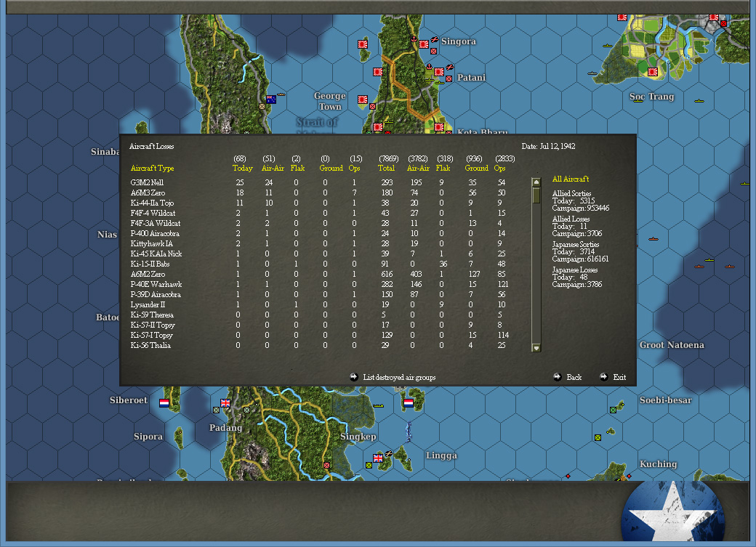Image resolution: width=756 pixels, height=547 pixels.
Task: Sort by Ground header under (936)
Action: pos(476,169)
